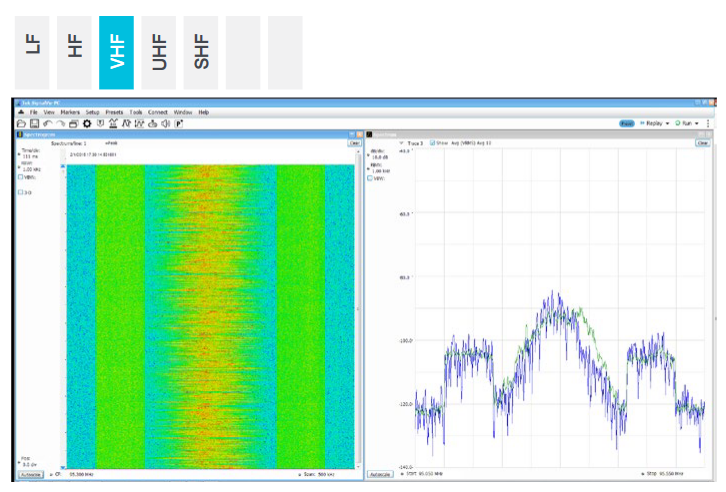Click the audio speaker icon in toolbar

pos(163,123)
